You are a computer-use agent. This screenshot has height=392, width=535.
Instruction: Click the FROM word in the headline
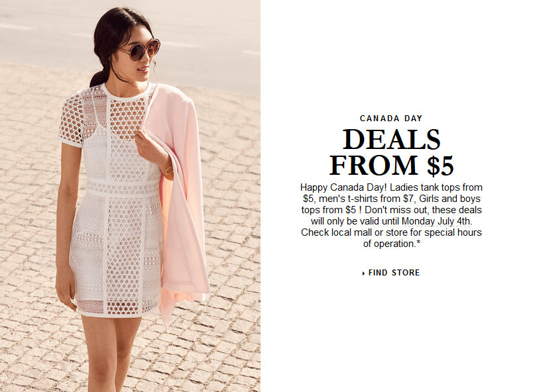(x=374, y=166)
